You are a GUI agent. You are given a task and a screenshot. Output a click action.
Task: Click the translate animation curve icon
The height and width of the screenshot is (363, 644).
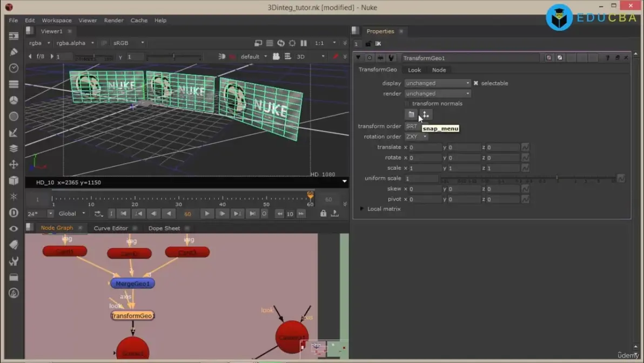click(x=525, y=147)
